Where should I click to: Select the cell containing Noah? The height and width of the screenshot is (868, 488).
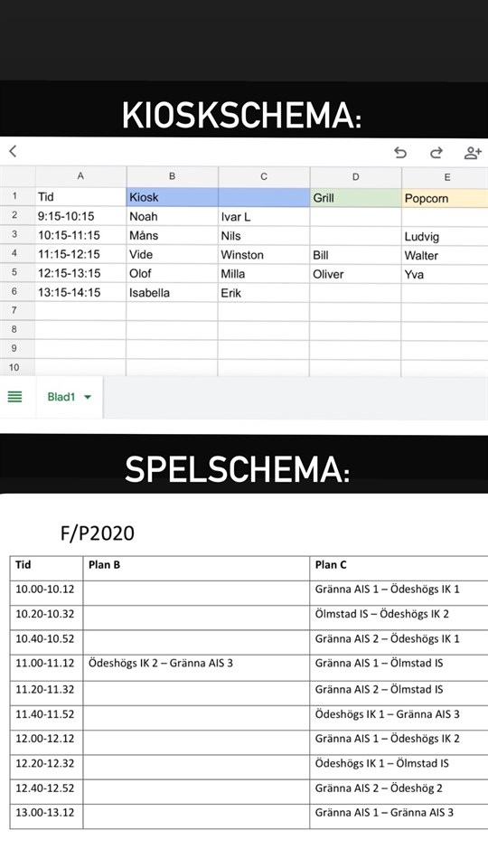(172, 216)
